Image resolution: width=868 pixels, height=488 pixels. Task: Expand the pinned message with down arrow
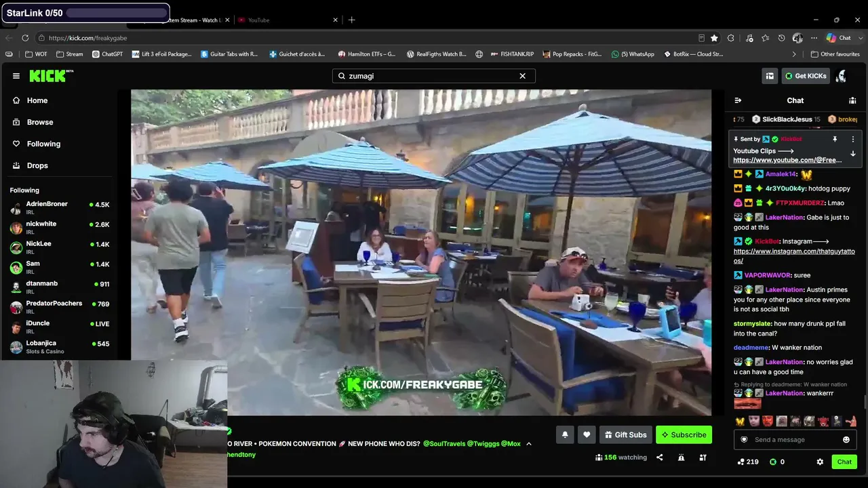pyautogui.click(x=853, y=154)
